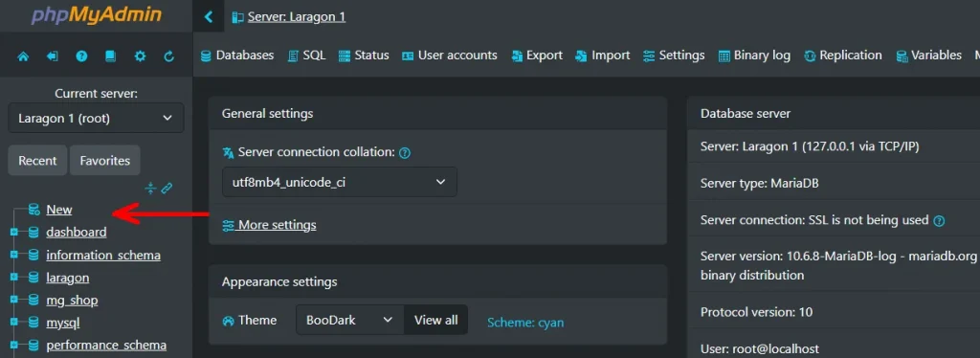This screenshot has height=358, width=980.
Task: Open the More settings link
Action: (269, 225)
